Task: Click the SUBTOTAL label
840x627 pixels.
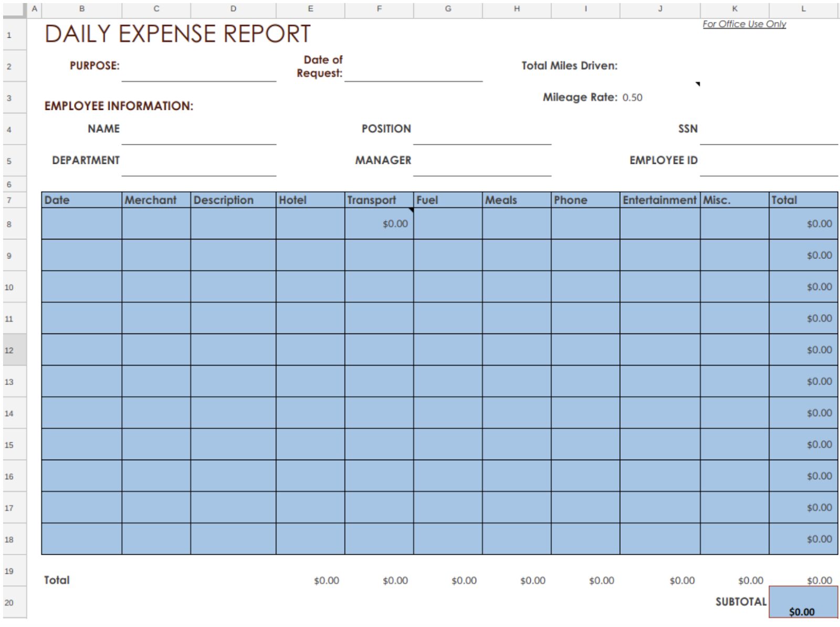Action: 741,602
